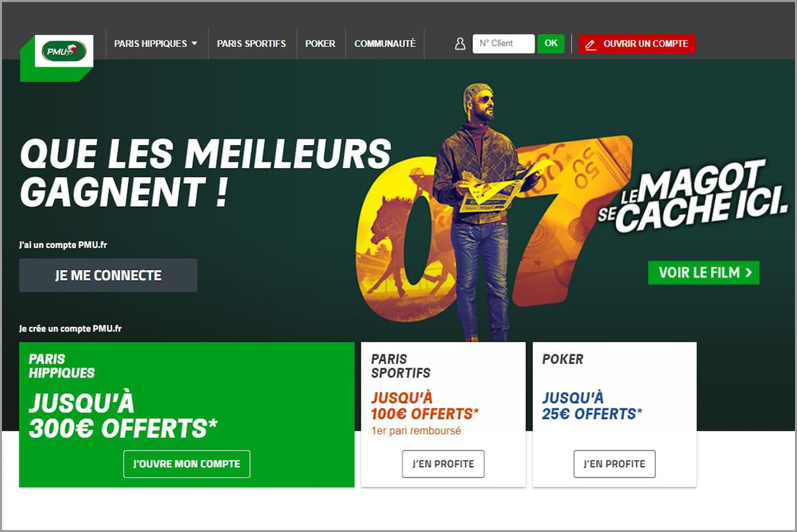Submit login with the green OK button
Image resolution: width=797 pixels, height=532 pixels.
pos(551,44)
